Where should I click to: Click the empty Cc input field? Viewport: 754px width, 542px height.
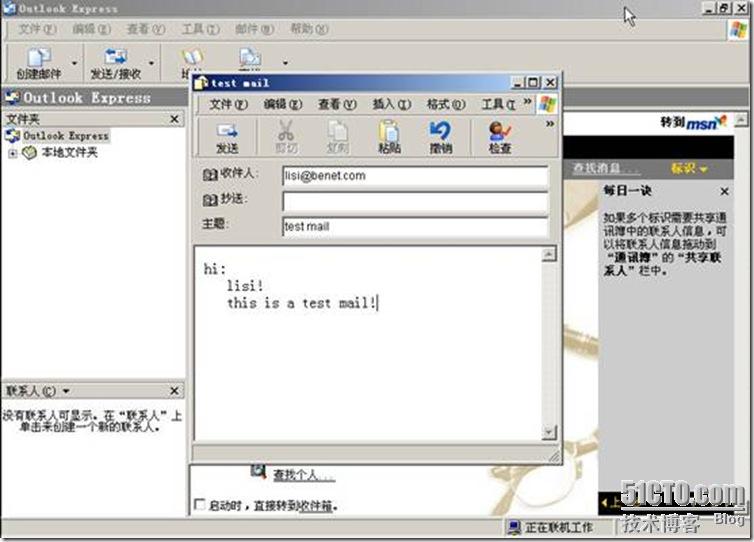415,202
